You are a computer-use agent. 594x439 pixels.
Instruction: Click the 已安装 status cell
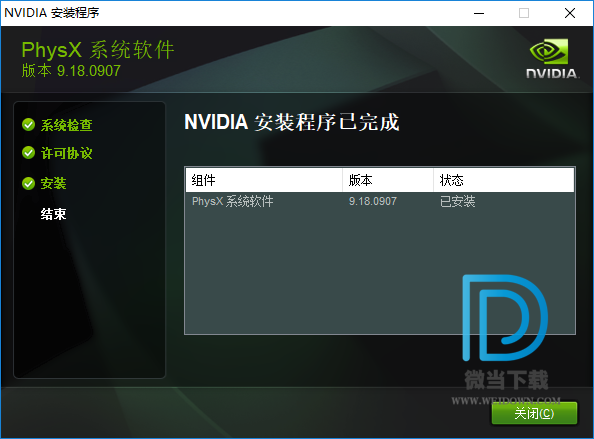click(x=457, y=201)
